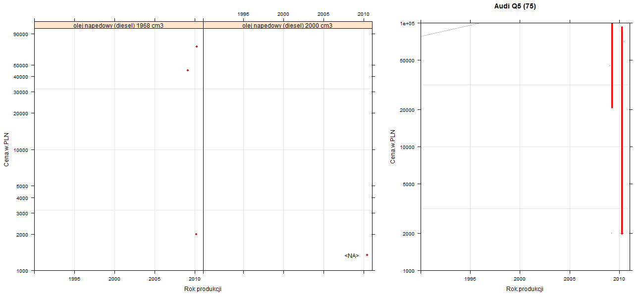Click the '1995' bottom tick of the 1968 cm3 panel

(x=74, y=279)
